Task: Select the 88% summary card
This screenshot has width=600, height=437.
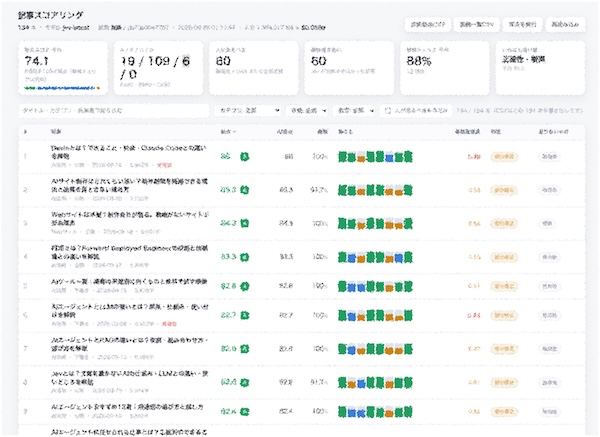Action: (x=445, y=68)
